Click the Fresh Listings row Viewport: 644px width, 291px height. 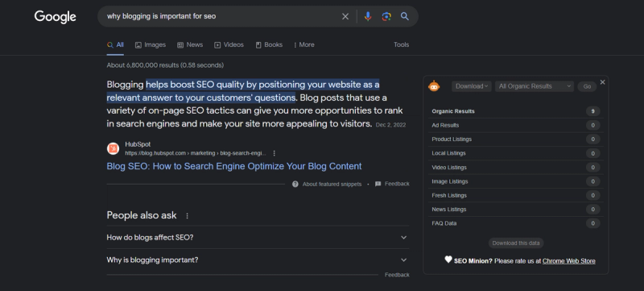516,196
